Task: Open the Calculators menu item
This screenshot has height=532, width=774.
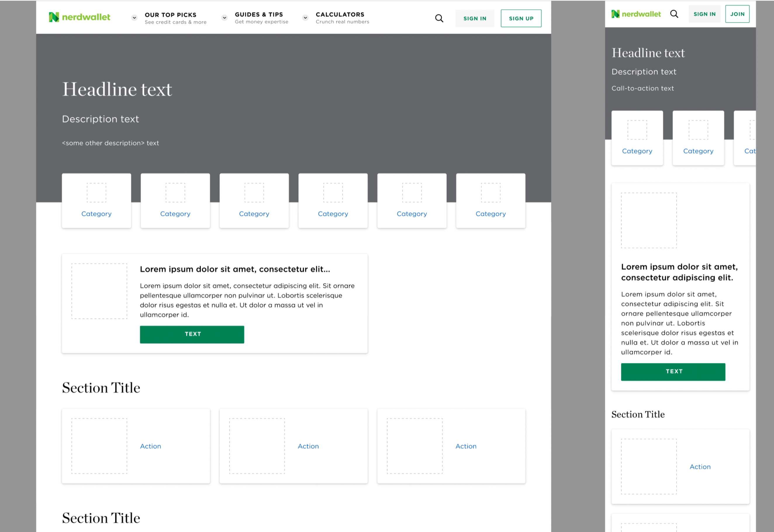Action: pos(340,15)
